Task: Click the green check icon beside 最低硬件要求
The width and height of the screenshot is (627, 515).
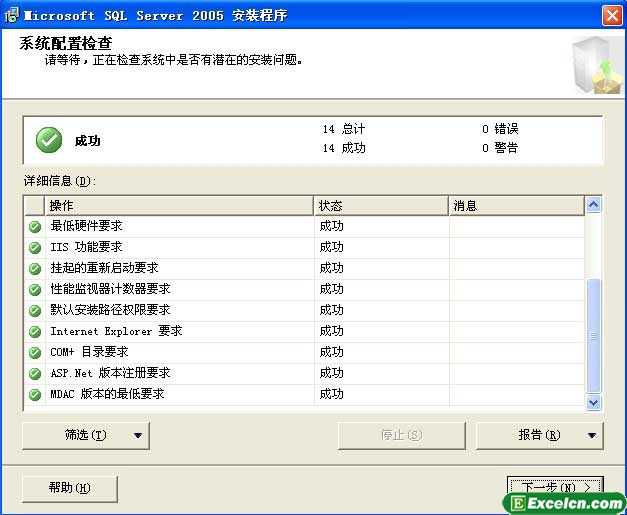Action: tap(35, 227)
